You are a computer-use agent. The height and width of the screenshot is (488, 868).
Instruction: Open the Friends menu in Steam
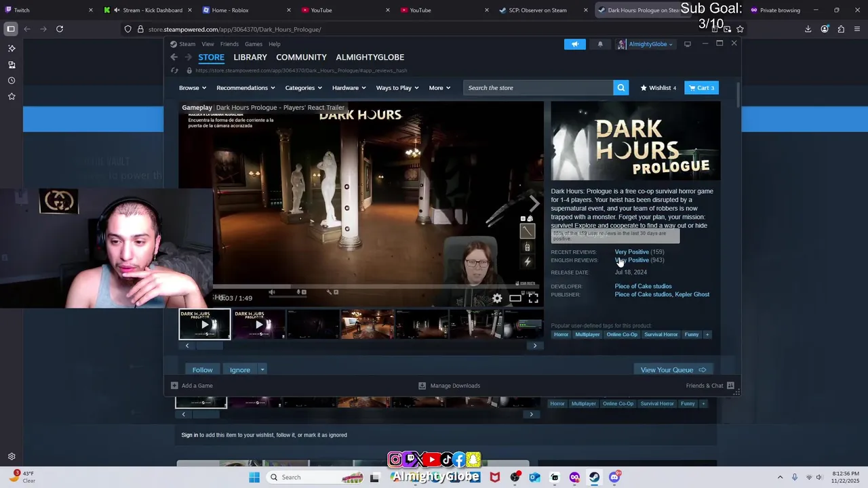coord(229,44)
